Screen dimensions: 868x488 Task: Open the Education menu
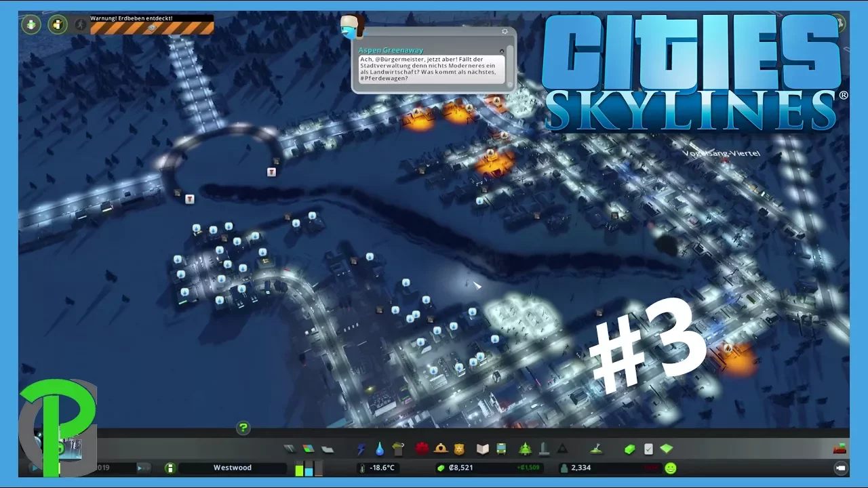482,449
